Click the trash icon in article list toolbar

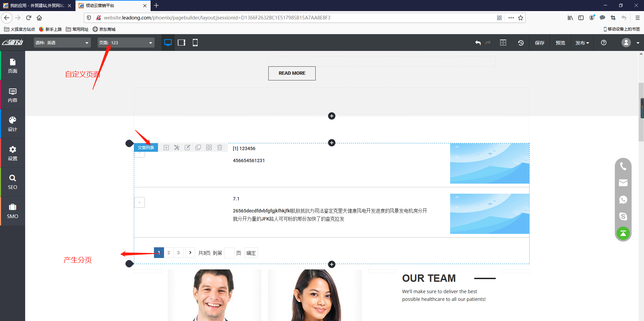(220, 148)
